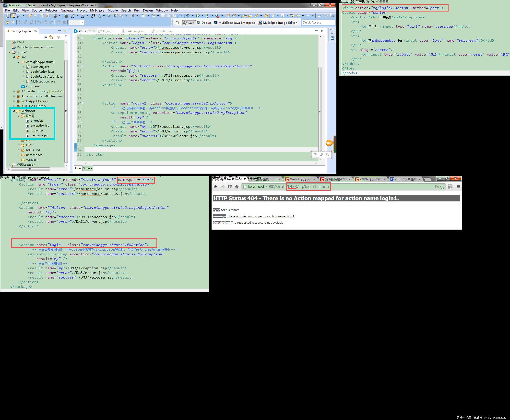
Task: Switch to MyEclipse Image Editor perspective
Action: pos(277,23)
